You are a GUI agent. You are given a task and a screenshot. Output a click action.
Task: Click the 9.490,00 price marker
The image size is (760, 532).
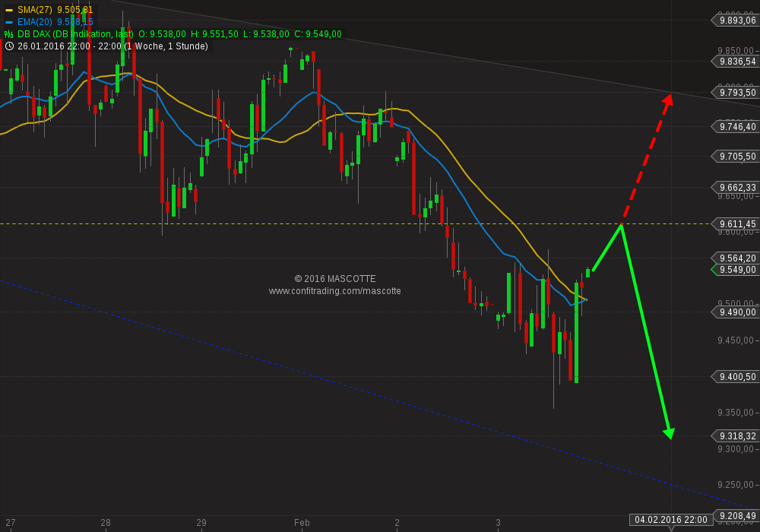[736, 312]
